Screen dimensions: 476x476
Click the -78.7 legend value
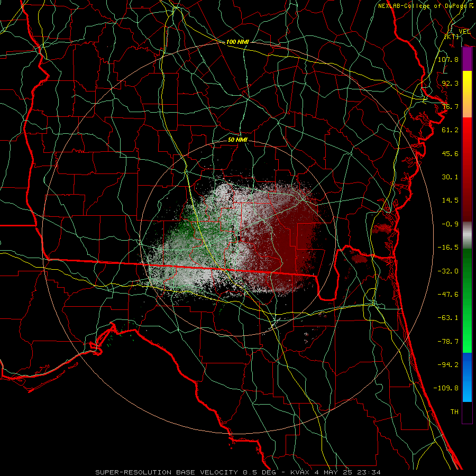(x=448, y=342)
